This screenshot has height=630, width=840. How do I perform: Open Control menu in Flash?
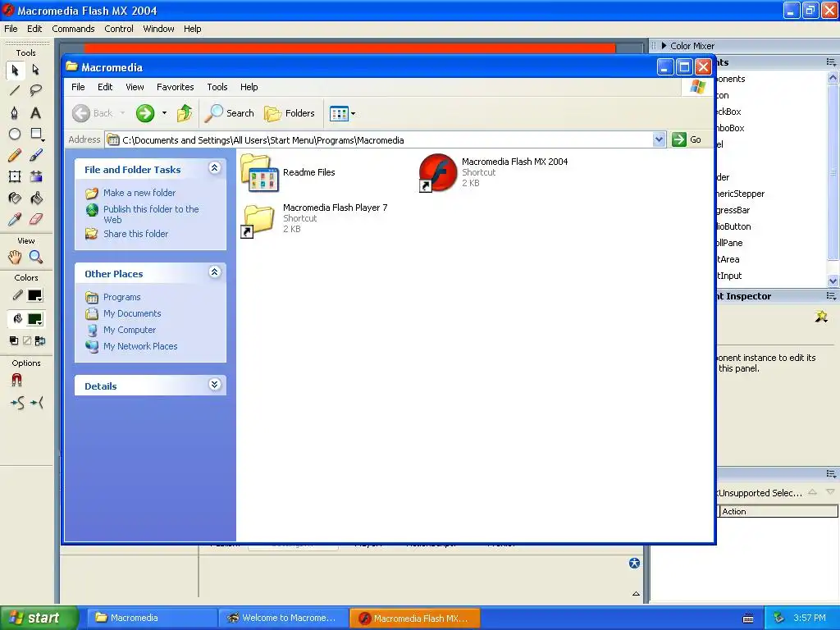coord(119,29)
